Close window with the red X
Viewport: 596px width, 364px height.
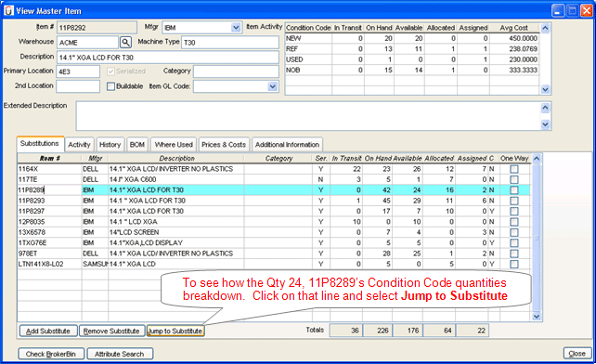pyautogui.click(x=586, y=10)
